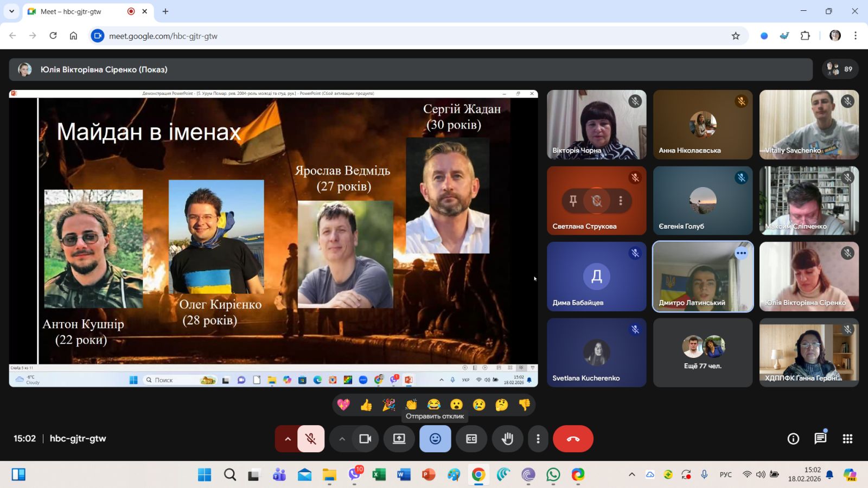The width and height of the screenshot is (868, 488).
Task: Unmute the microphone
Action: coord(311,439)
